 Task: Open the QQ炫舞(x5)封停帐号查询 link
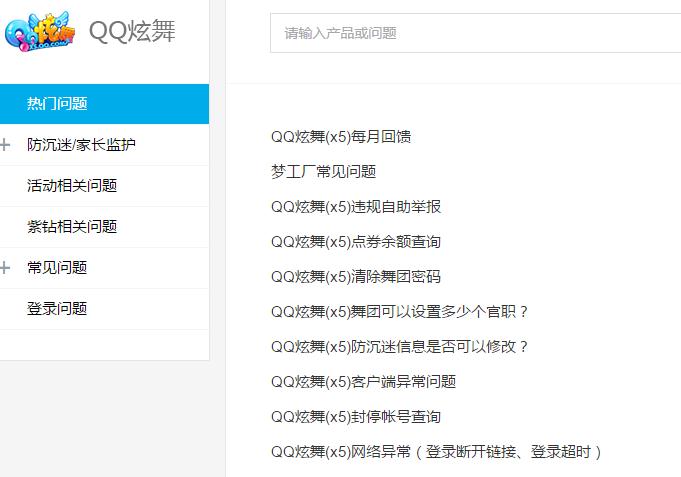click(x=356, y=417)
